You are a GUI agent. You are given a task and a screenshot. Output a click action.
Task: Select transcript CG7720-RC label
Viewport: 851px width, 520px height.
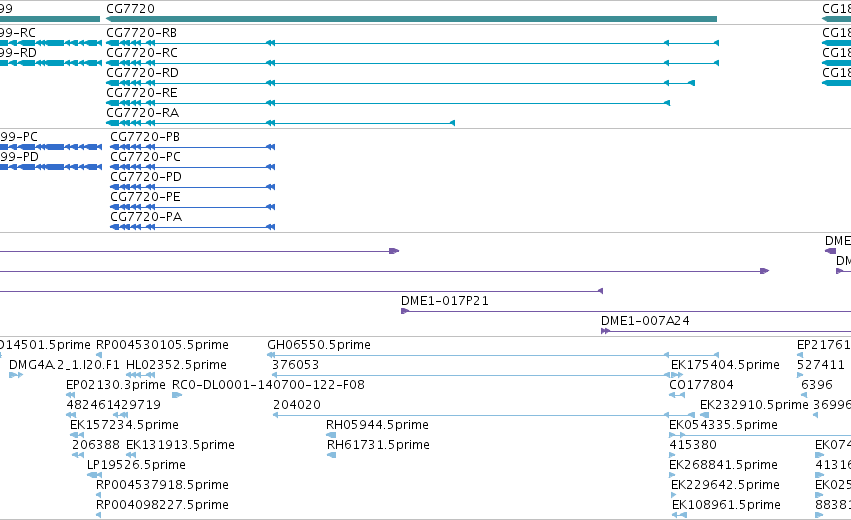142,53
